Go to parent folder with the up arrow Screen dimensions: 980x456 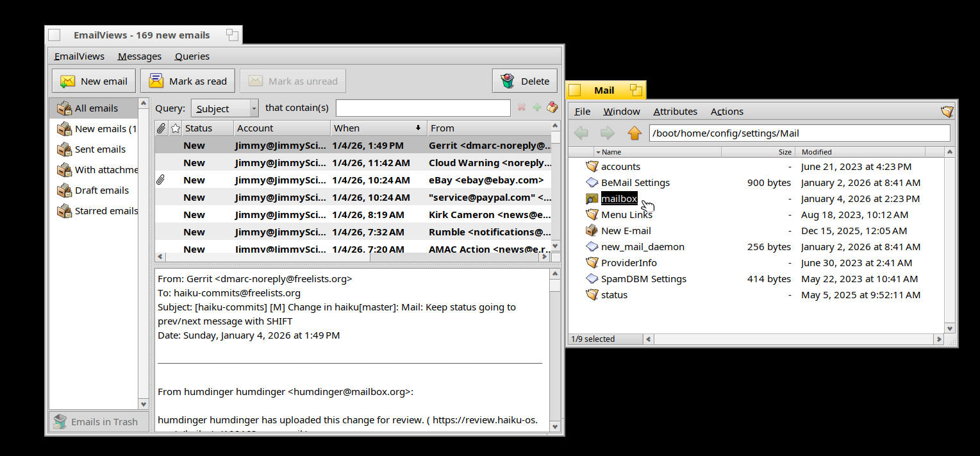click(634, 133)
